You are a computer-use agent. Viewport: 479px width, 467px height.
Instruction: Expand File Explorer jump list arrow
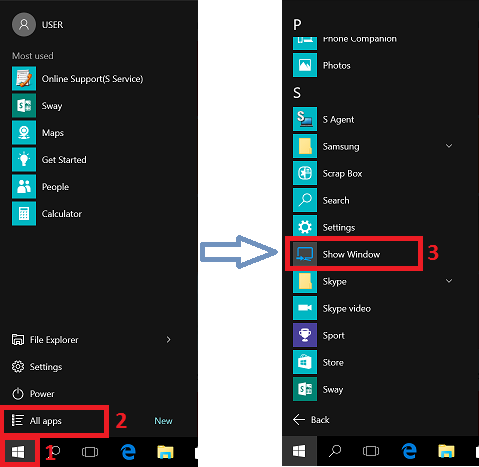click(x=168, y=340)
